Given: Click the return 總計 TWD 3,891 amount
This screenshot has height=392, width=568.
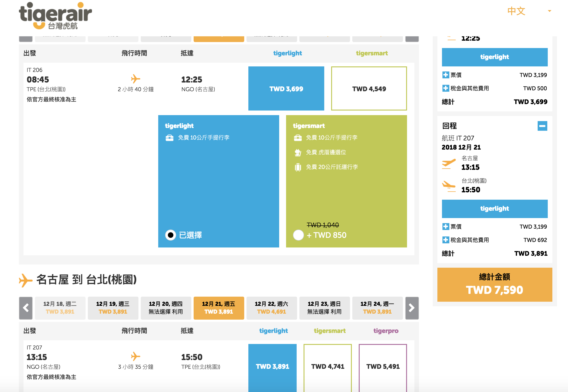Looking at the screenshot, I should pos(531,253).
